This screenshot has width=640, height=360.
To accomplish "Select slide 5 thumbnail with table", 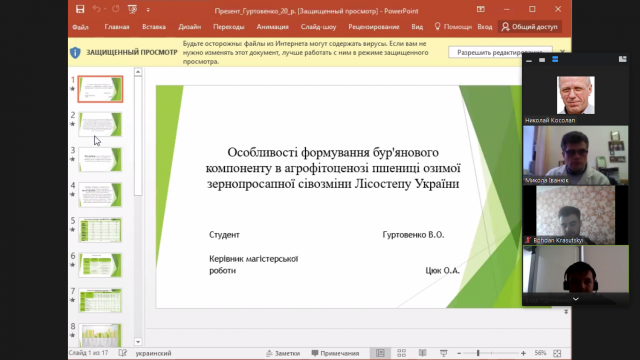I will point(100,230).
